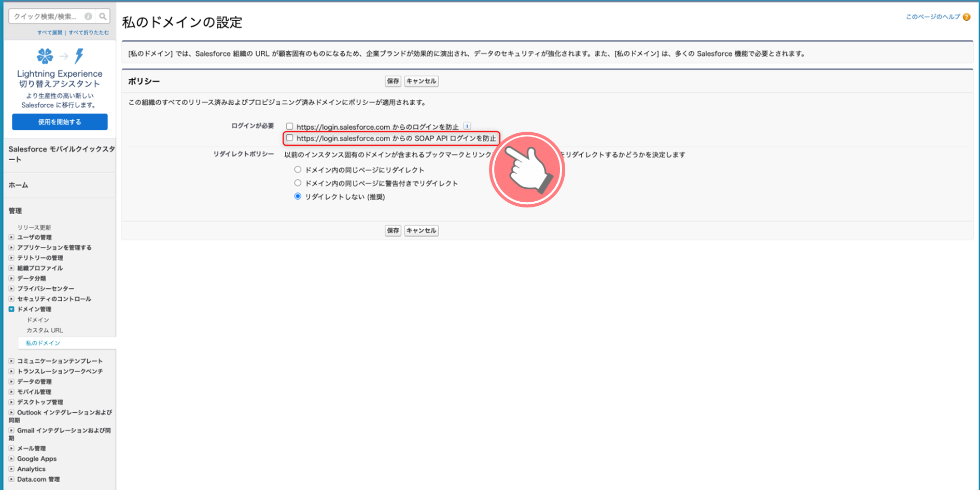
Task: Click 管理 section heading
Action: click(x=15, y=211)
